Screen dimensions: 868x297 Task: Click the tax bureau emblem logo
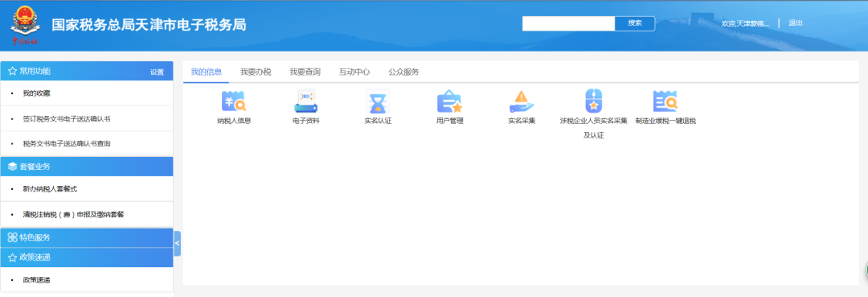[24, 26]
